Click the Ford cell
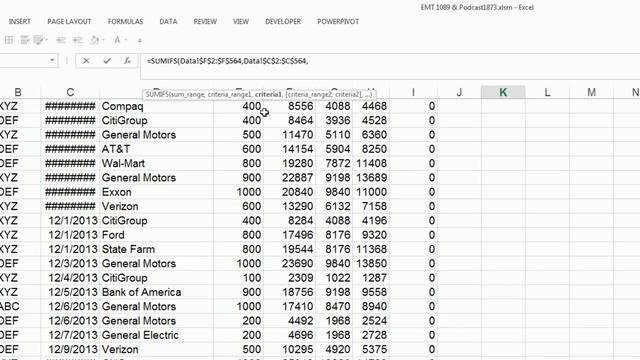The image size is (640, 360). [x=156, y=235]
